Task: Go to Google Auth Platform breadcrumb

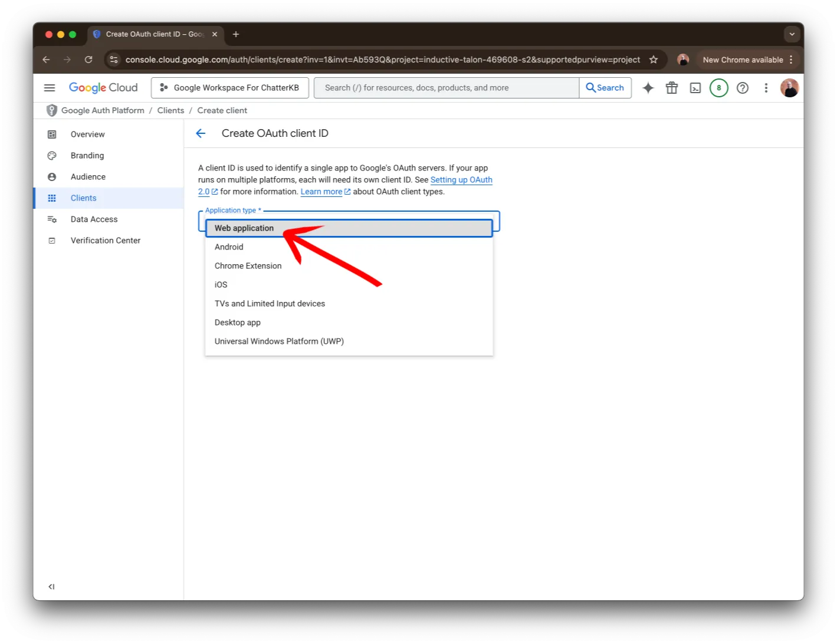Action: [103, 110]
